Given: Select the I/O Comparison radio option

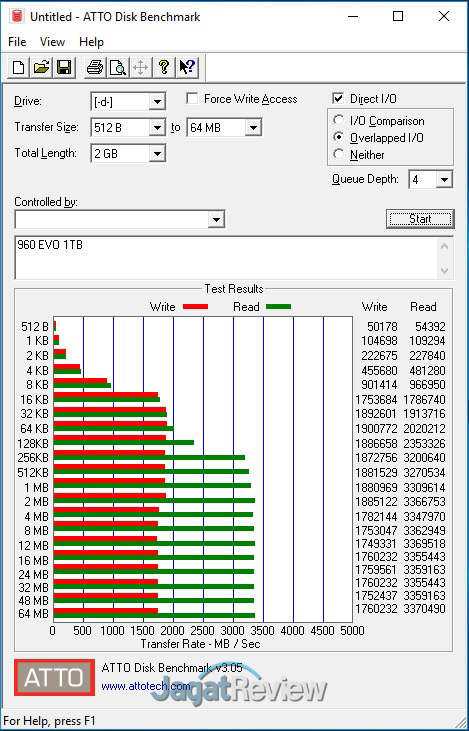Looking at the screenshot, I should (338, 120).
